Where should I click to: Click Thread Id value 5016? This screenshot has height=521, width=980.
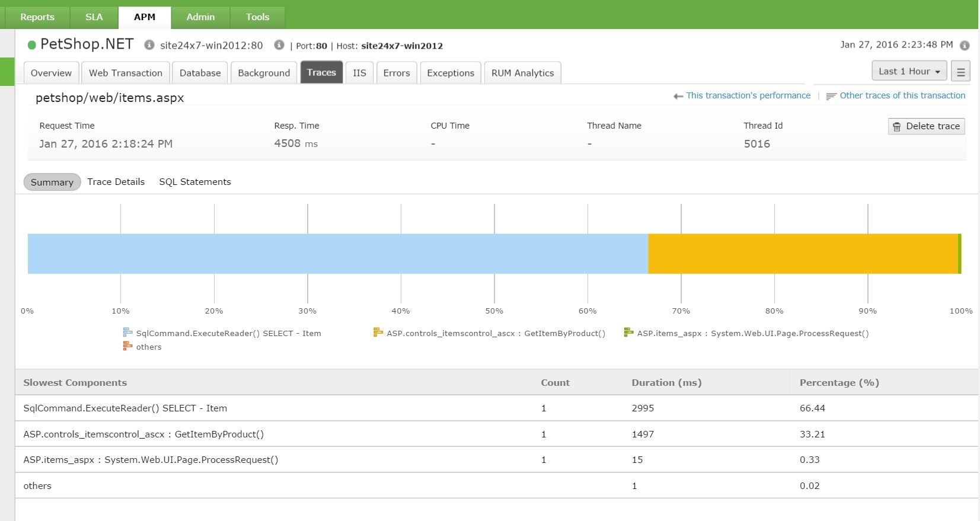click(756, 143)
